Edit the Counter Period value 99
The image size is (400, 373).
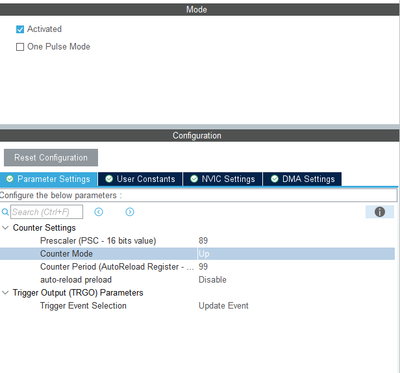coord(203,267)
